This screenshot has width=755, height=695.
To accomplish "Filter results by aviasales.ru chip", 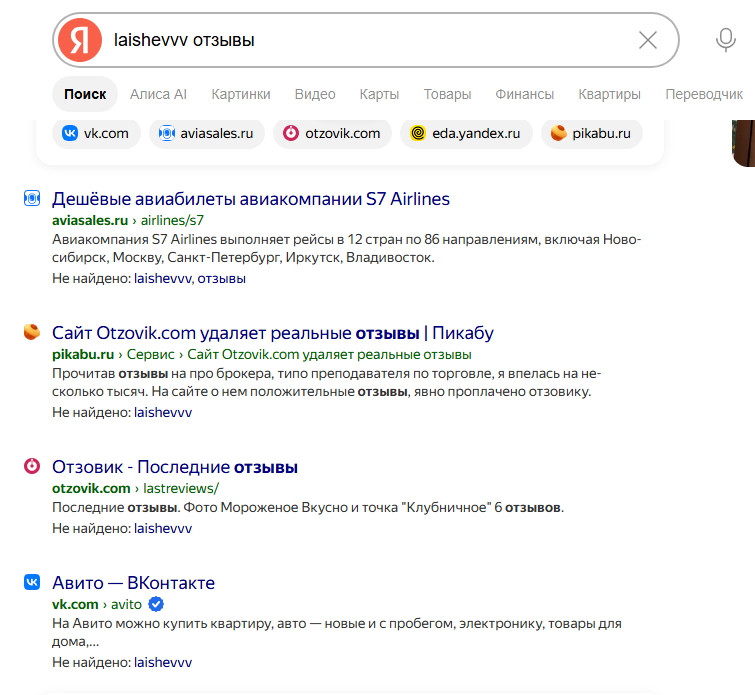I will click(x=207, y=133).
